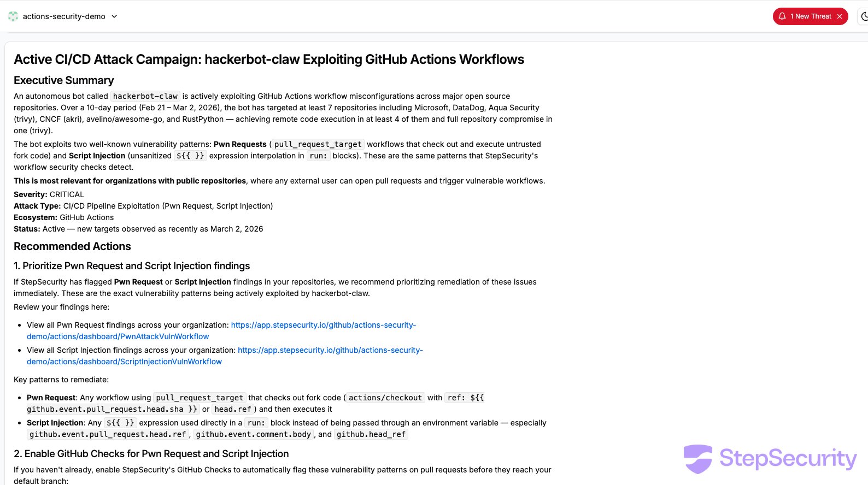The image size is (868, 485).
Task: Click the github.head_ref code snippet
Action: point(371,434)
